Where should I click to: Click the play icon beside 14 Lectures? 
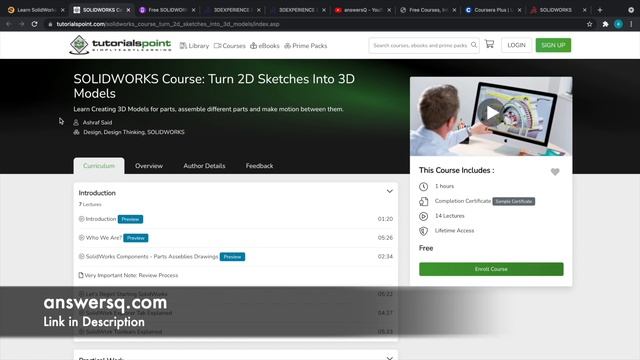click(423, 216)
